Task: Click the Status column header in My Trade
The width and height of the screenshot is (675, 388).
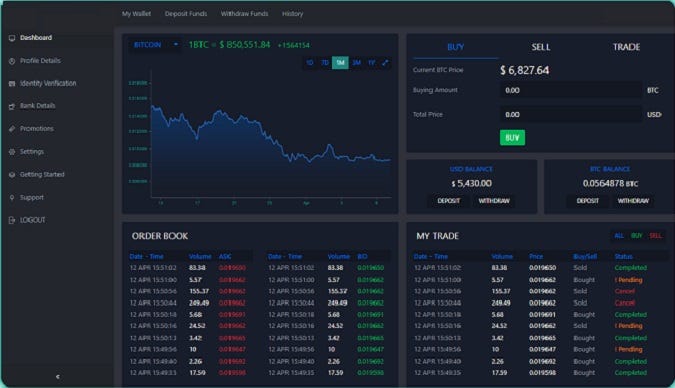Action: coord(623,256)
